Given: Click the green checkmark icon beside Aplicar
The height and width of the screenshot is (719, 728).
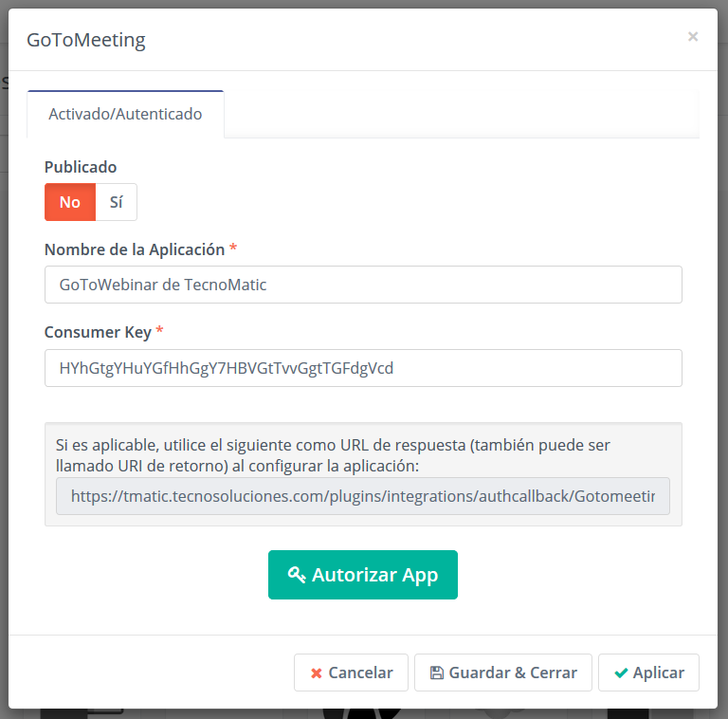Looking at the screenshot, I should (621, 673).
